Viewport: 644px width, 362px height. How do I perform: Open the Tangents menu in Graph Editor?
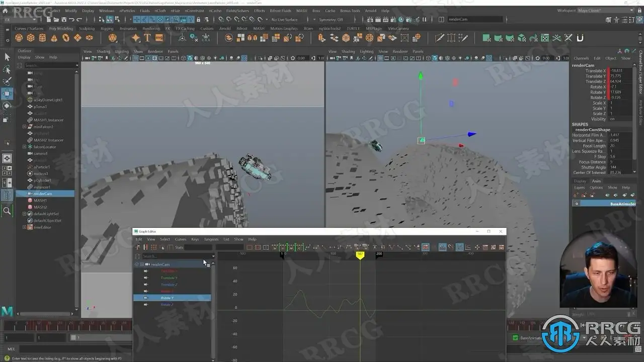pos(211,239)
